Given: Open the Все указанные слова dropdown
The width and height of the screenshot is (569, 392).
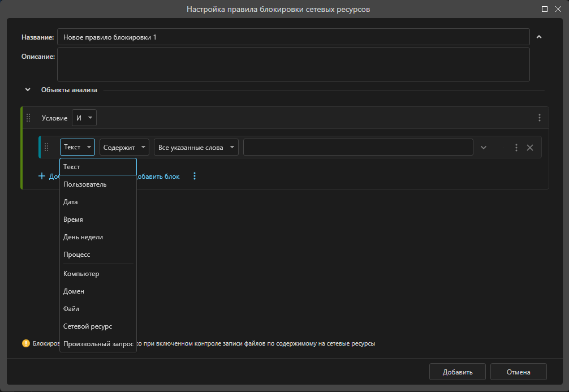Looking at the screenshot, I should click(196, 147).
